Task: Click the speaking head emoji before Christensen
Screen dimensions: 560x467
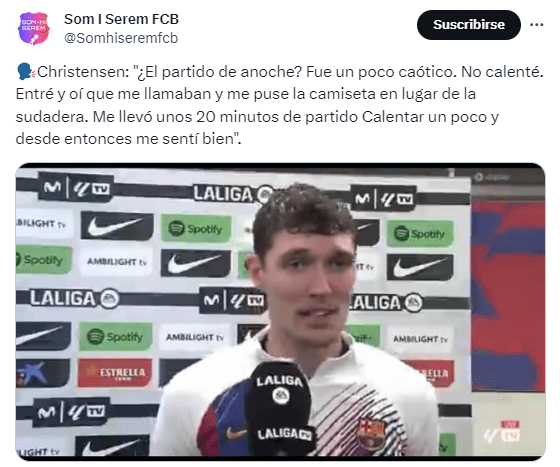Action: pyautogui.click(x=26, y=72)
